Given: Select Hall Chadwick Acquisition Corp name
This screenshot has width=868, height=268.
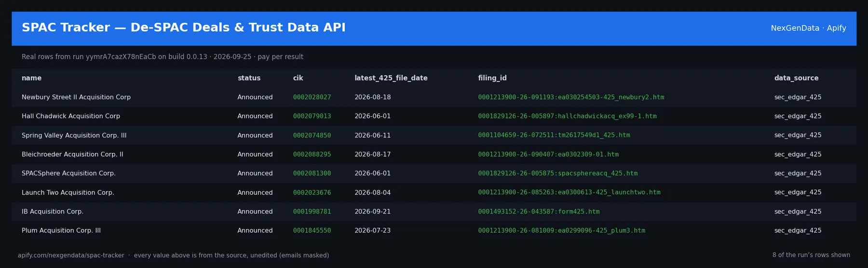Looking at the screenshot, I should [x=71, y=116].
